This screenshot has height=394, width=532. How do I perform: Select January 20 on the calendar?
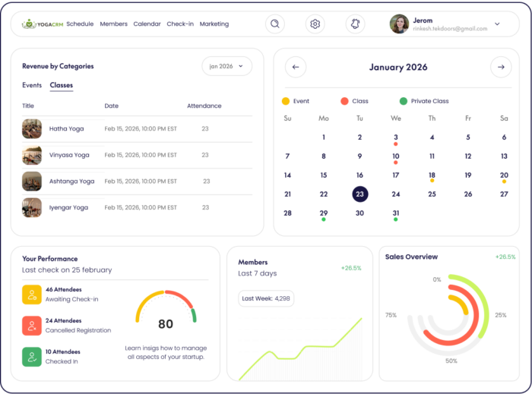(x=504, y=175)
